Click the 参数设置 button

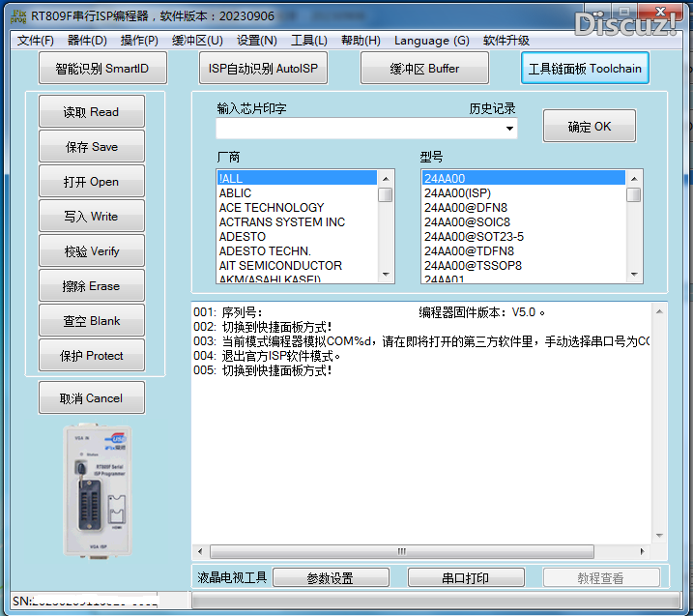point(331,577)
